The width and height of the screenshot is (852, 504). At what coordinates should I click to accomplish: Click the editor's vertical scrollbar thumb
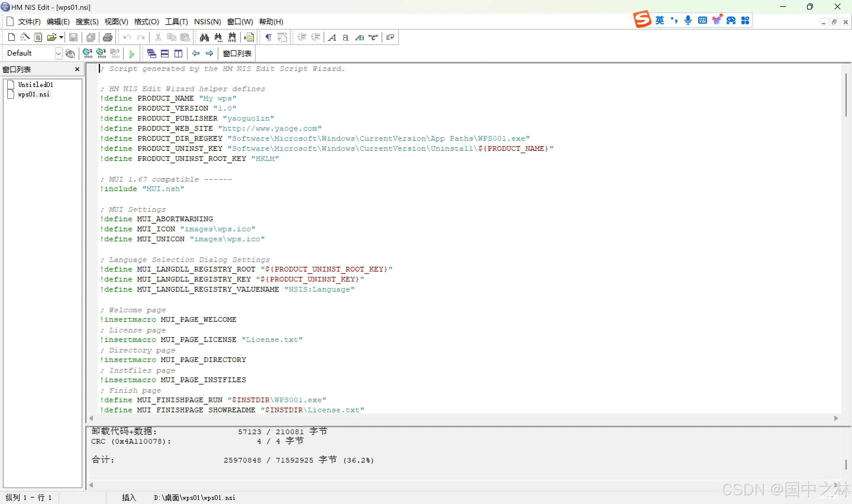coord(845,95)
